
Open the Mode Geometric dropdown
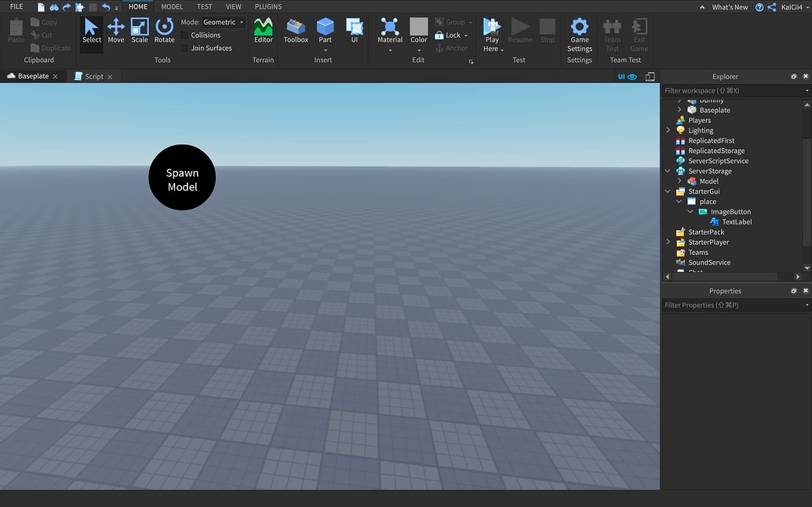point(224,22)
